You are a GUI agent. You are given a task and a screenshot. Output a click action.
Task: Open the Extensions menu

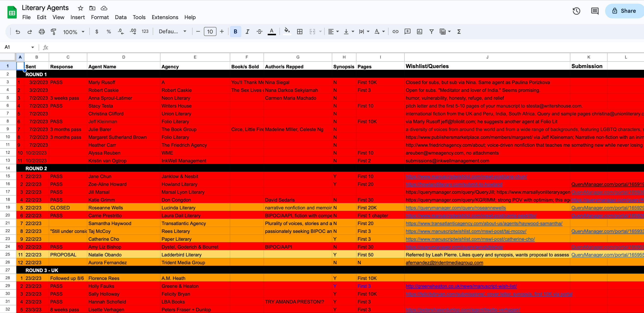click(165, 17)
